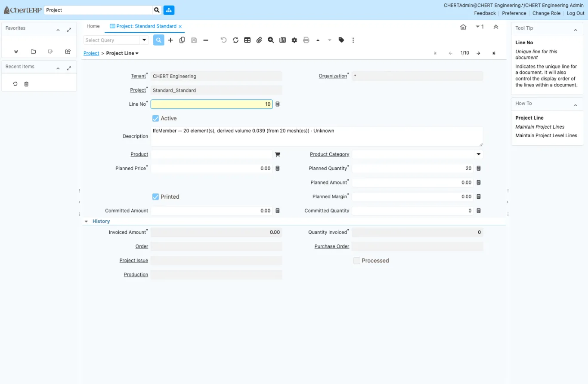The image size is (588, 384).
Task: Uncheck the Active checkbox
Action: tap(156, 118)
